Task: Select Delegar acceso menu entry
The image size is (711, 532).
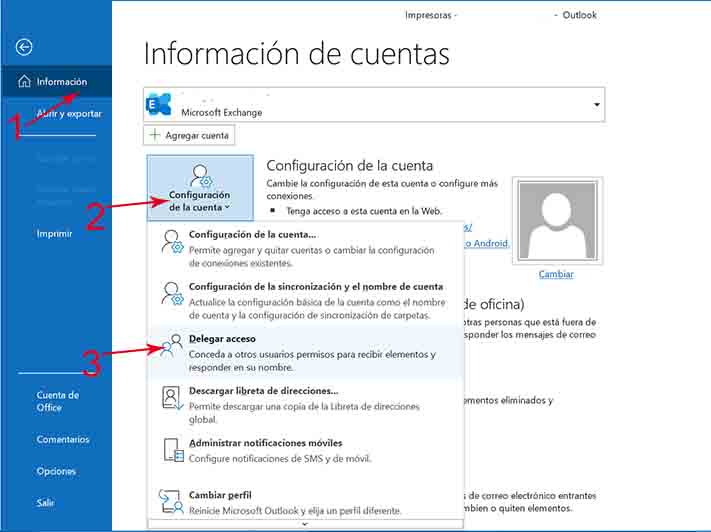Action: pyautogui.click(x=305, y=352)
